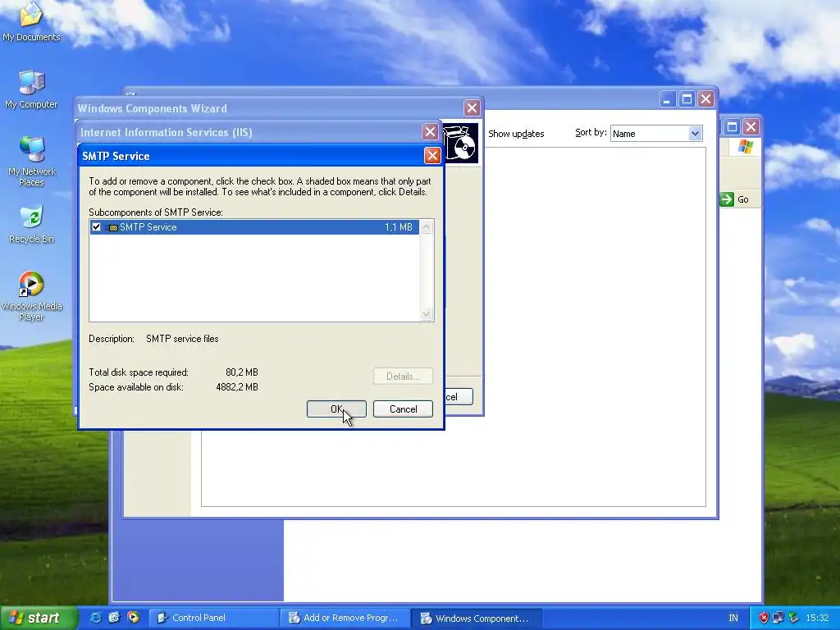Screen dimensions: 840x630
Task: Maximize the Add or Remove Programs window
Action: [687, 99]
